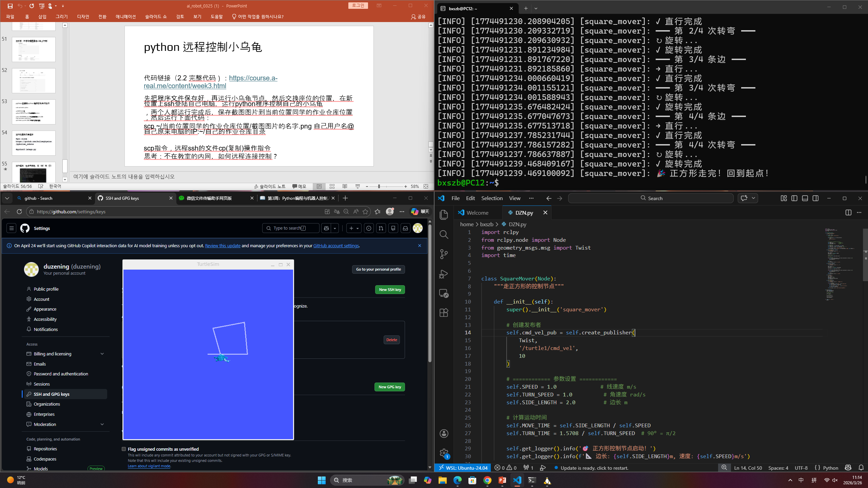Viewport: 868px width, 488px height.
Task: Open the Selection menu in VS Code
Action: 492,198
